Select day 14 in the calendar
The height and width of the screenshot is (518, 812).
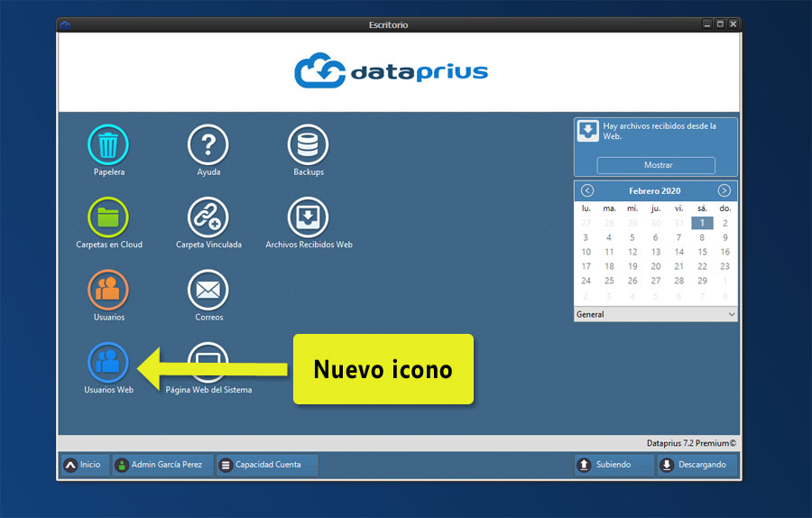[678, 252]
